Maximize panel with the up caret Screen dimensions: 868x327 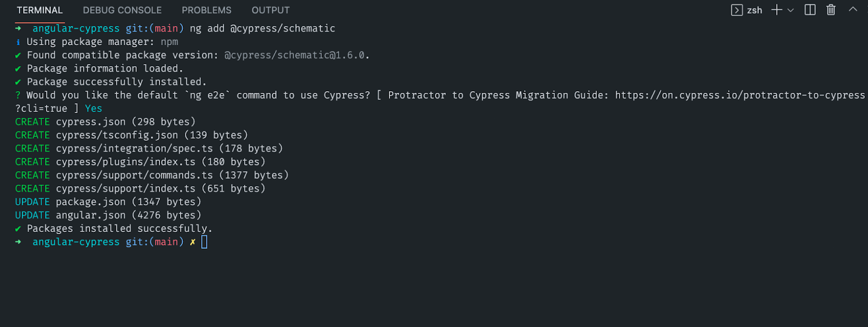[853, 9]
